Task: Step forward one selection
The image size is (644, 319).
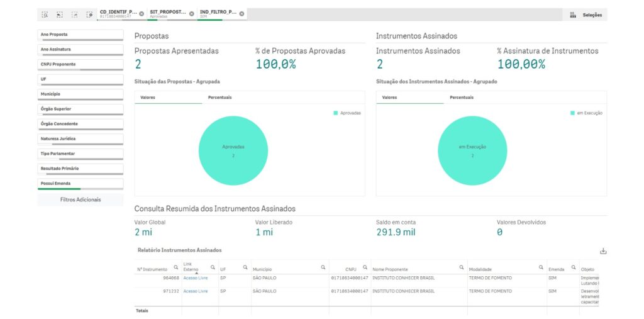Action: [x=75, y=14]
